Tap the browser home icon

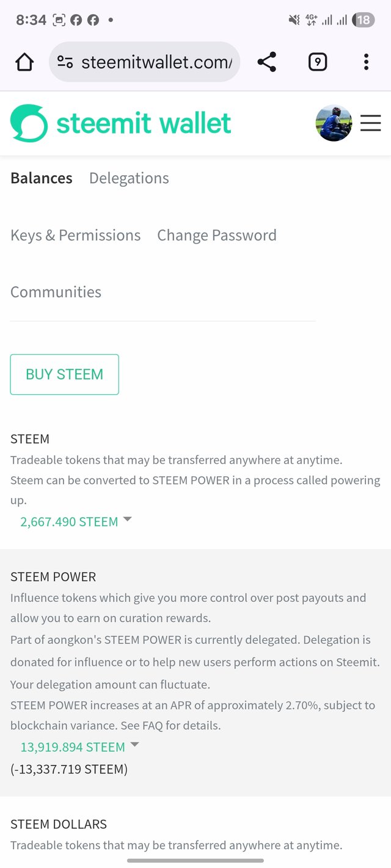(24, 62)
